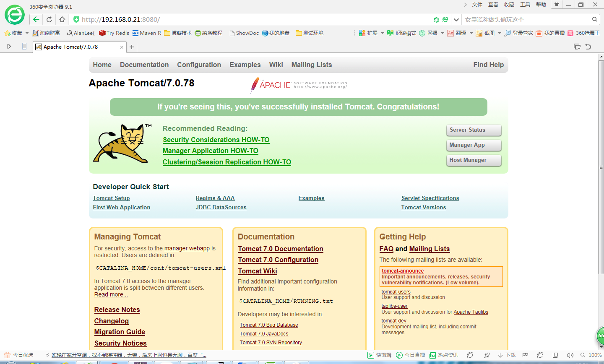
Task: Open the 测试环境 bookmark folder
Action: pos(310,33)
